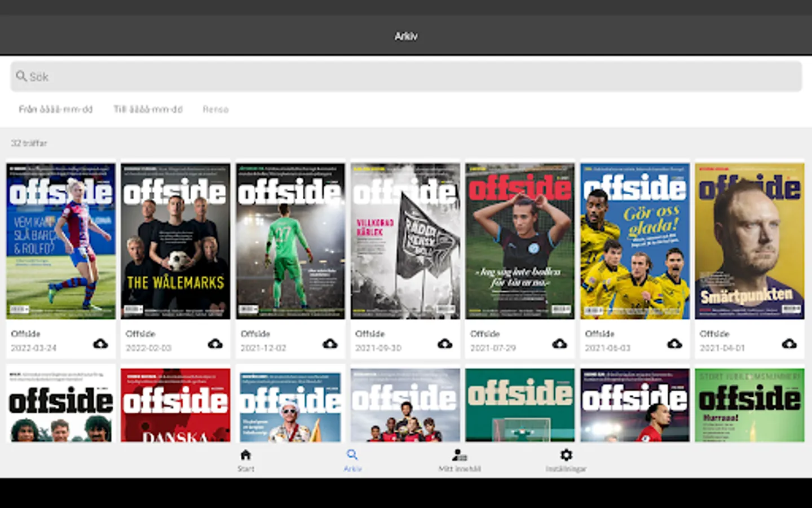Click the search magnifier icon in Sök field
The width and height of the screenshot is (812, 508).
coord(21,76)
